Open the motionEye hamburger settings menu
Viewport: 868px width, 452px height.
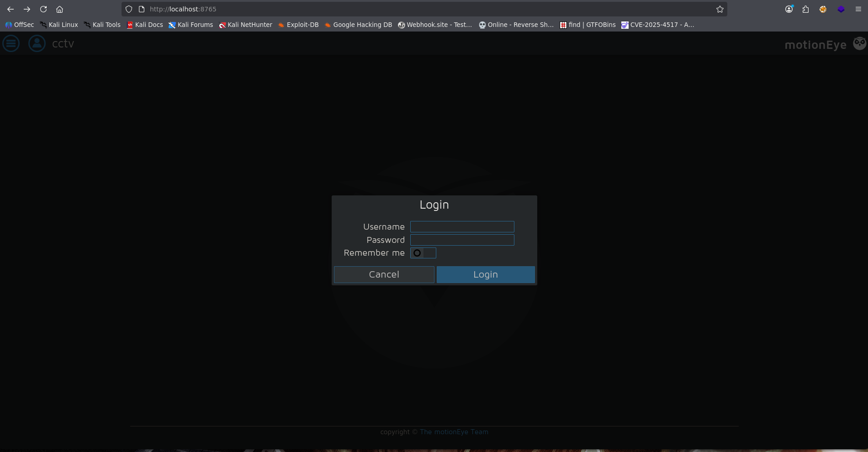pos(11,44)
